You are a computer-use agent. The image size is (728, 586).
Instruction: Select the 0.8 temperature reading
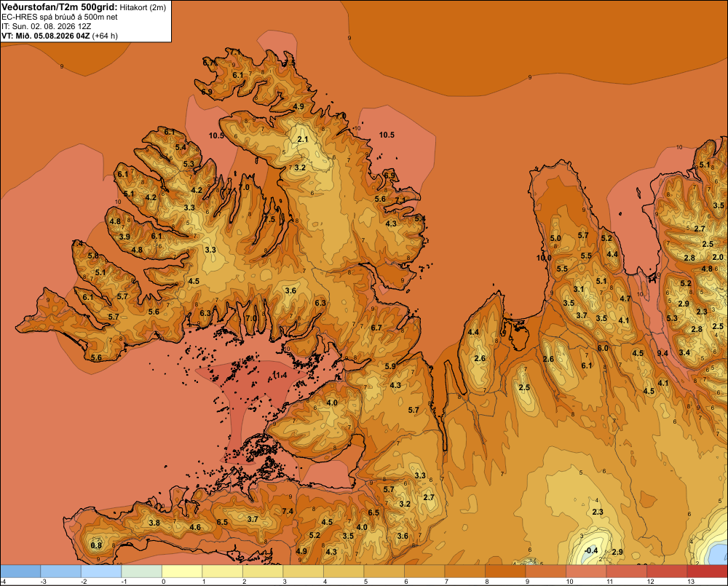point(96,545)
